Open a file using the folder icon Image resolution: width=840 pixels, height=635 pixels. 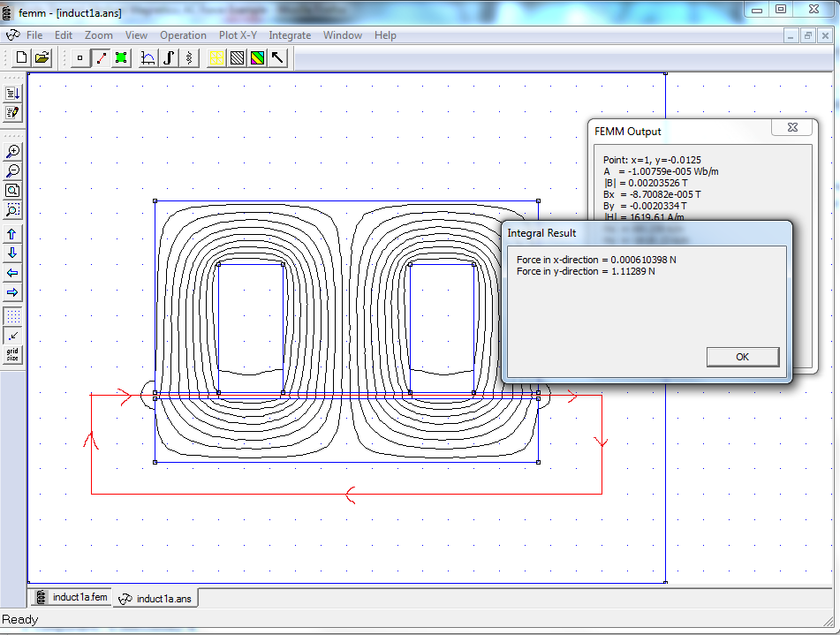tap(42, 57)
